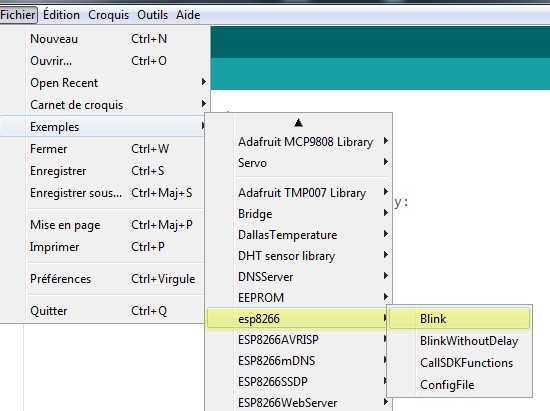Viewport: 550px width, 411px height.
Task: Choose Enregistrer menu entry
Action: point(103,171)
